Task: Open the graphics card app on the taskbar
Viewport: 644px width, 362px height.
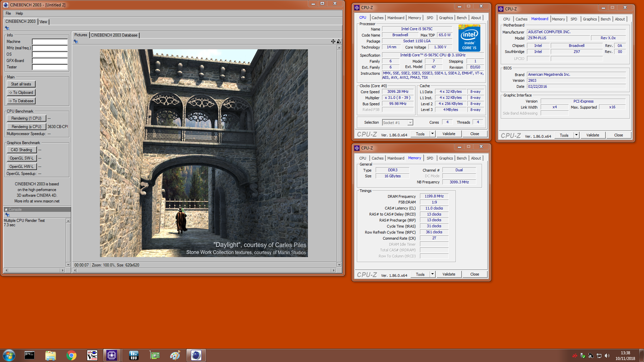Action: pyautogui.click(x=154, y=355)
